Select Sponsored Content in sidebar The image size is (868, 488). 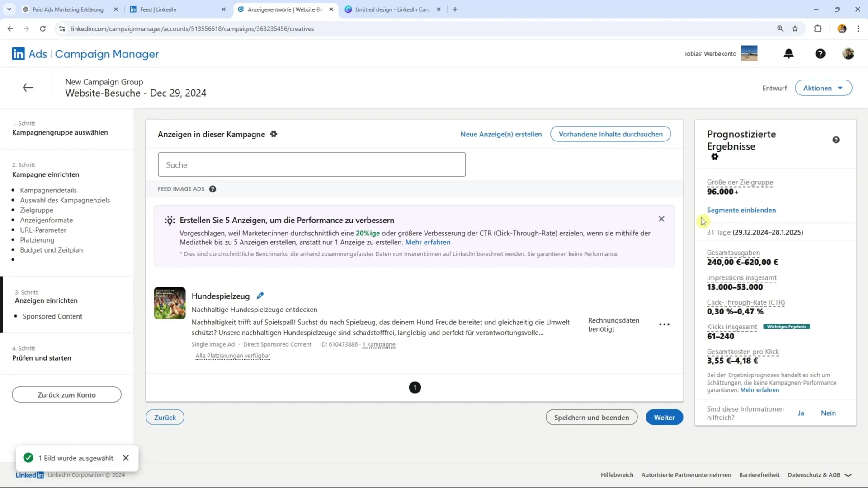[x=52, y=316]
